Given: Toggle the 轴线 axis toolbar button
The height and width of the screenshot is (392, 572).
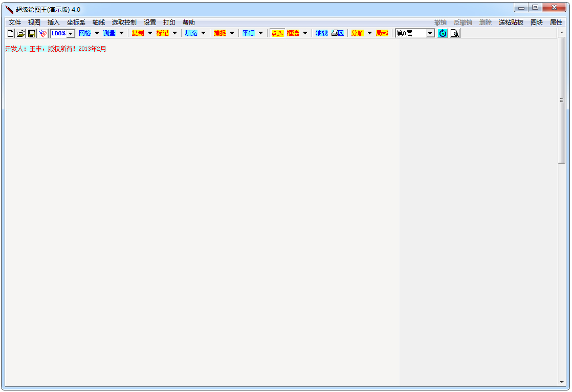Looking at the screenshot, I should pyautogui.click(x=321, y=33).
